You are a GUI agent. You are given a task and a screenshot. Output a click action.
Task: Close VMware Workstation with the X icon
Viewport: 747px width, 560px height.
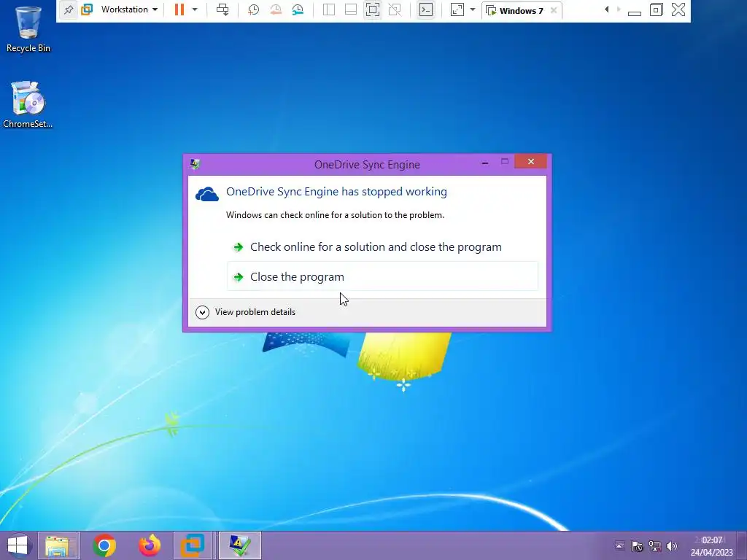tap(678, 9)
